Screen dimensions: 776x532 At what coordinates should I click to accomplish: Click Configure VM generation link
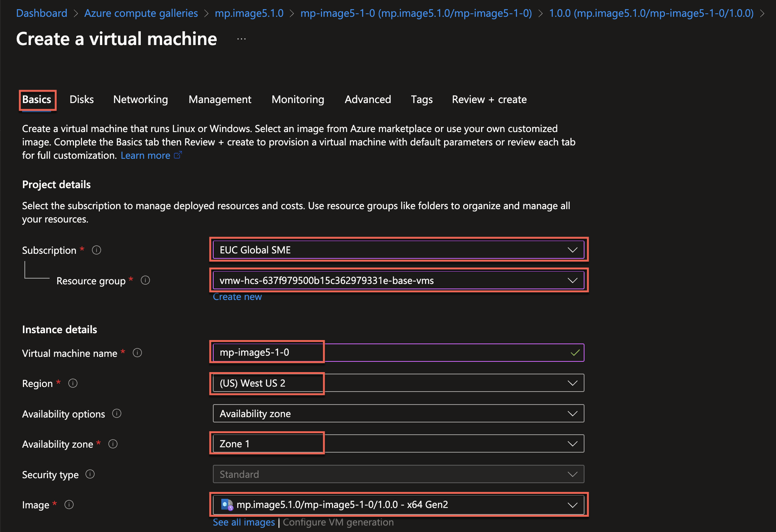(x=338, y=522)
